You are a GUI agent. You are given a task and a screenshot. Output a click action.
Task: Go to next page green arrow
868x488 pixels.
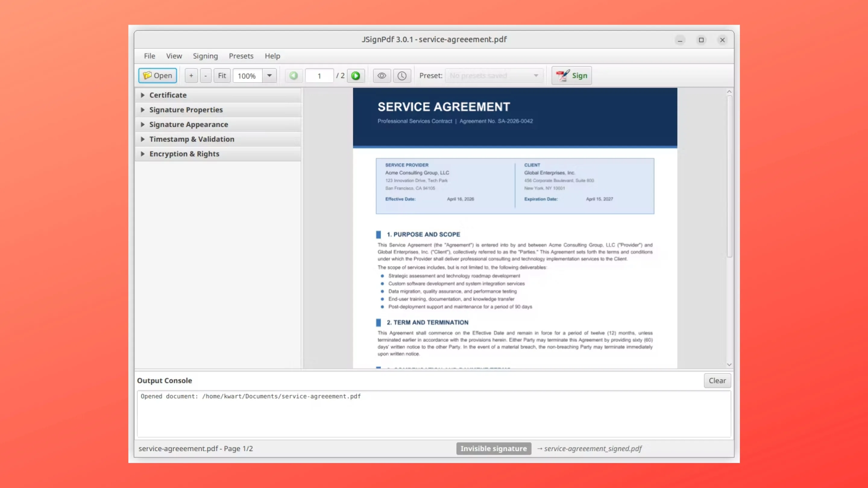[356, 75]
